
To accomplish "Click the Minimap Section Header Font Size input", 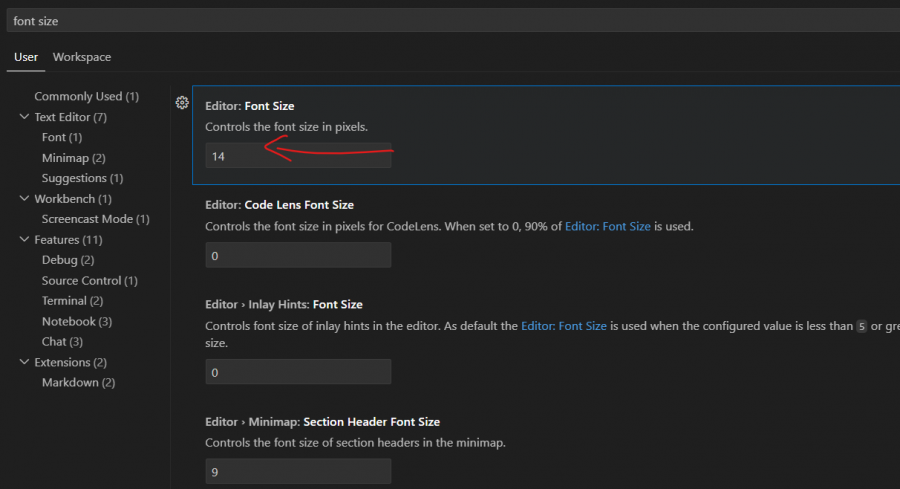I will 297,470.
